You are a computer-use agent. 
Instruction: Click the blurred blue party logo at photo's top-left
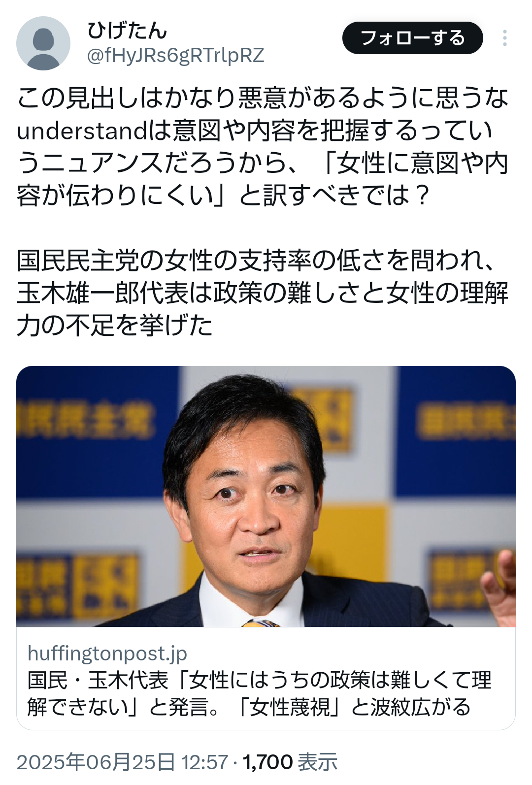click(85, 420)
